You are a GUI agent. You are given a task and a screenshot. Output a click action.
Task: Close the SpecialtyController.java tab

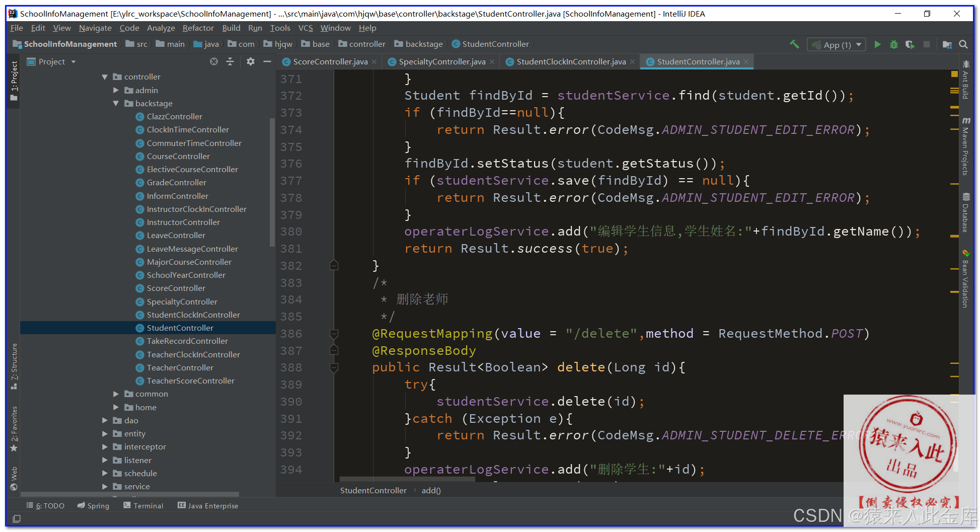click(x=492, y=62)
